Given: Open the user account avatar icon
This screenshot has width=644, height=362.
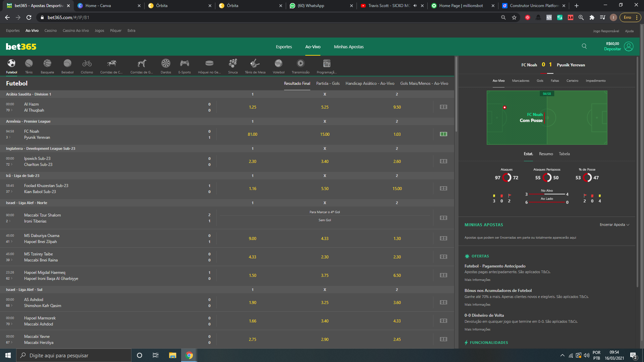Looking at the screenshot, I should tap(629, 46).
